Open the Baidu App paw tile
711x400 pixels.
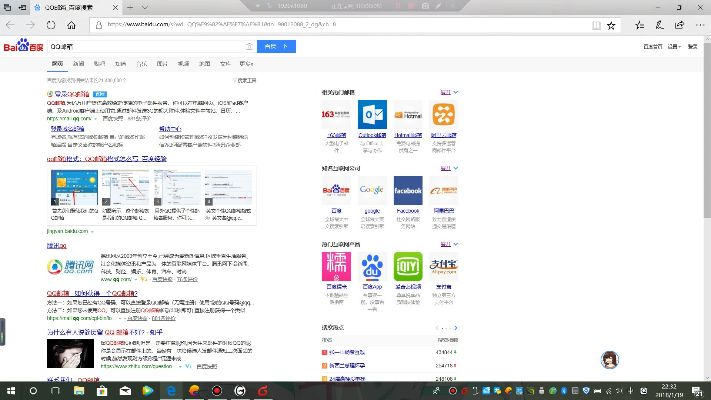click(x=372, y=267)
